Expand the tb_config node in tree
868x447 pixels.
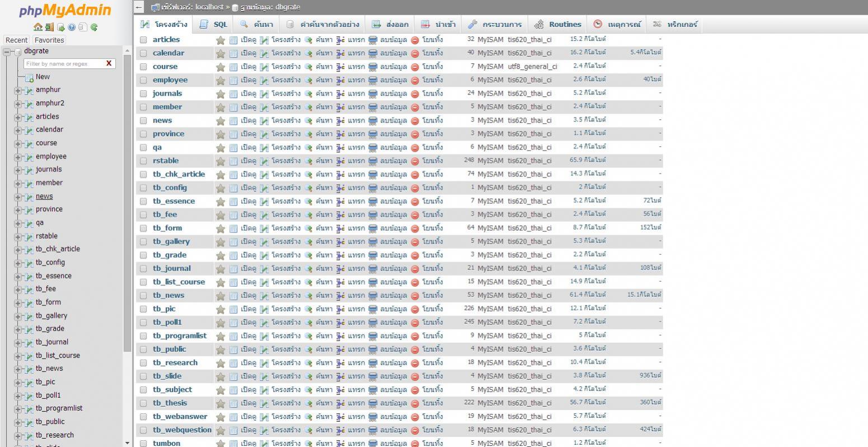(x=18, y=263)
